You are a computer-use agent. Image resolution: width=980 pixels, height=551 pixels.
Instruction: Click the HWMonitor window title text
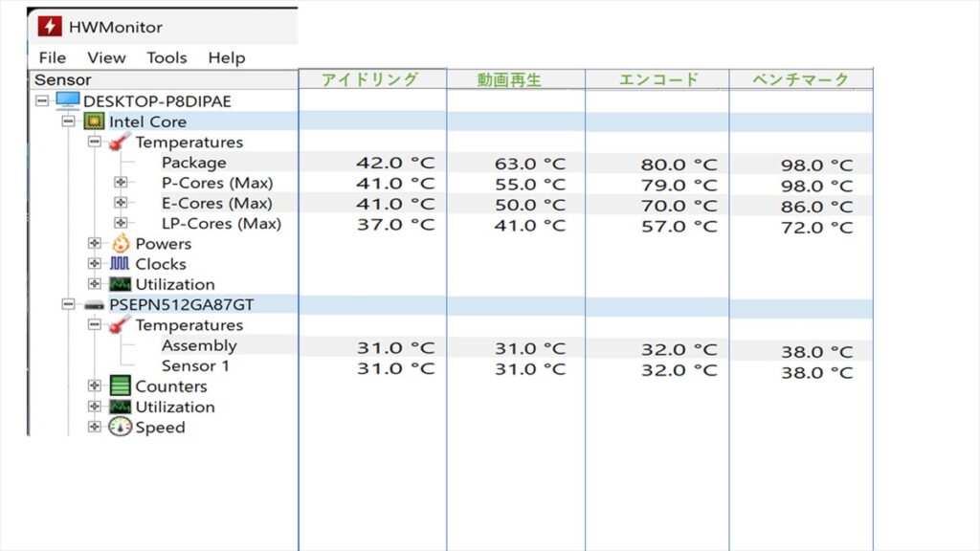pyautogui.click(x=116, y=27)
